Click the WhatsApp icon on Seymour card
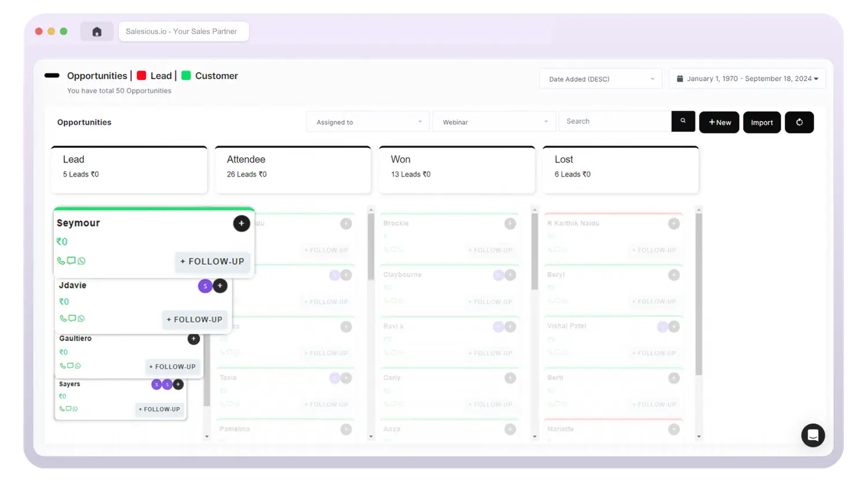The width and height of the screenshot is (868, 488). tap(82, 261)
